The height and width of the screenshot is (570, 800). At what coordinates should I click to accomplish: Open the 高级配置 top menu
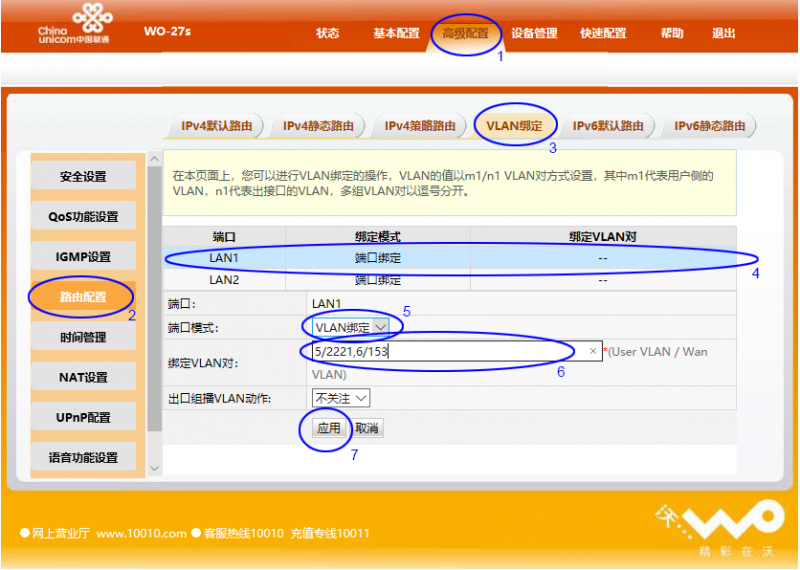(x=466, y=33)
